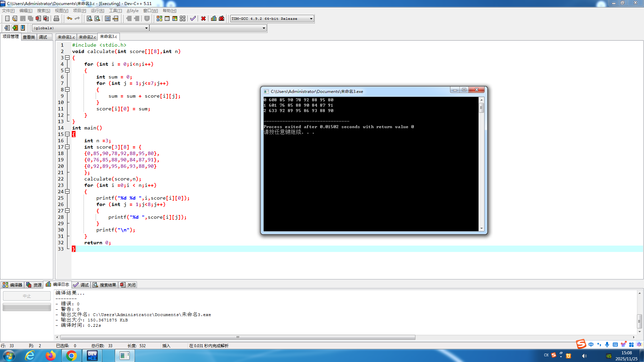
Task: Click the code line 'calculate(score,n);'
Action: point(113,179)
